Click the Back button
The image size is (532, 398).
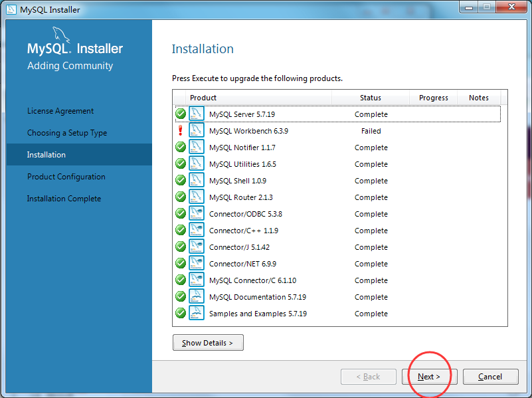(x=369, y=377)
